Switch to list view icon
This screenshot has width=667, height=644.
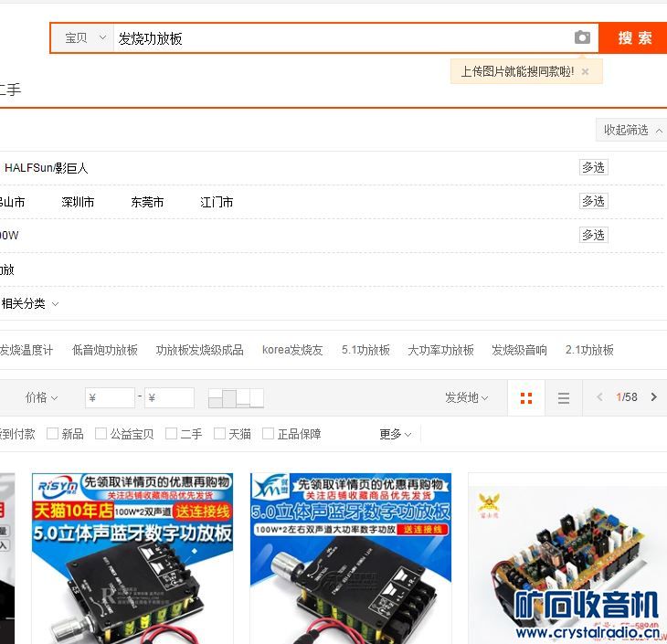(564, 398)
